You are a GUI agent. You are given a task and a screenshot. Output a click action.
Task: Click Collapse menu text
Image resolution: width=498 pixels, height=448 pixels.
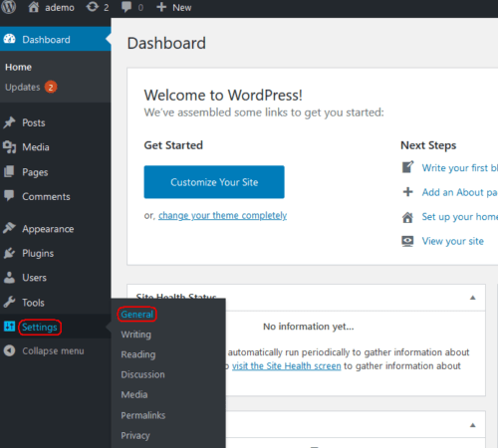53,350
